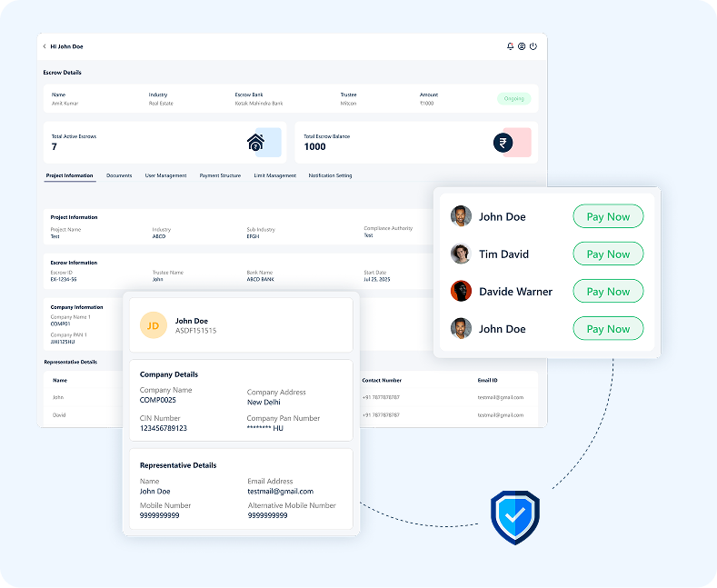This screenshot has height=588, width=717.
Task: Select the name Amit Kumar
Action: coord(65,104)
